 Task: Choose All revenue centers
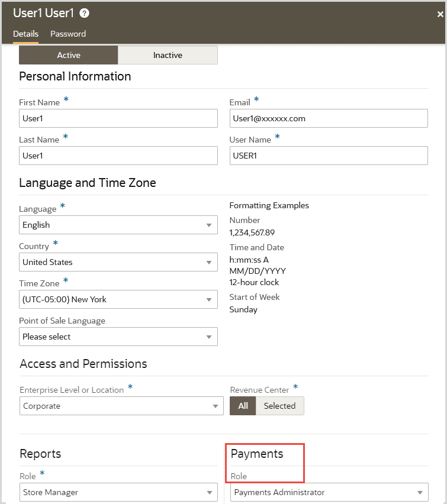pyautogui.click(x=243, y=406)
